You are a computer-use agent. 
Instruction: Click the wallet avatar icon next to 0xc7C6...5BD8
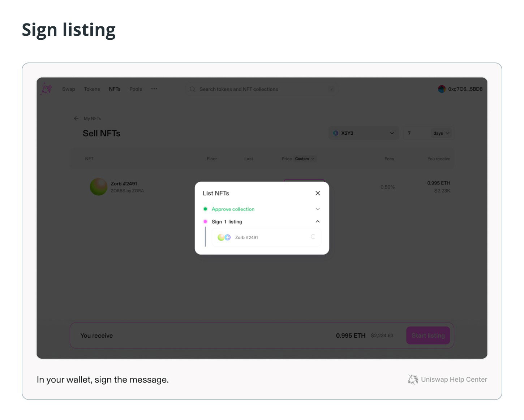(442, 89)
